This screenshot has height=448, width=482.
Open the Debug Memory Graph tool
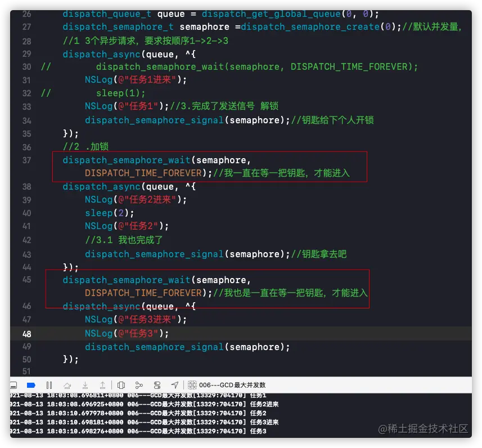click(x=139, y=385)
